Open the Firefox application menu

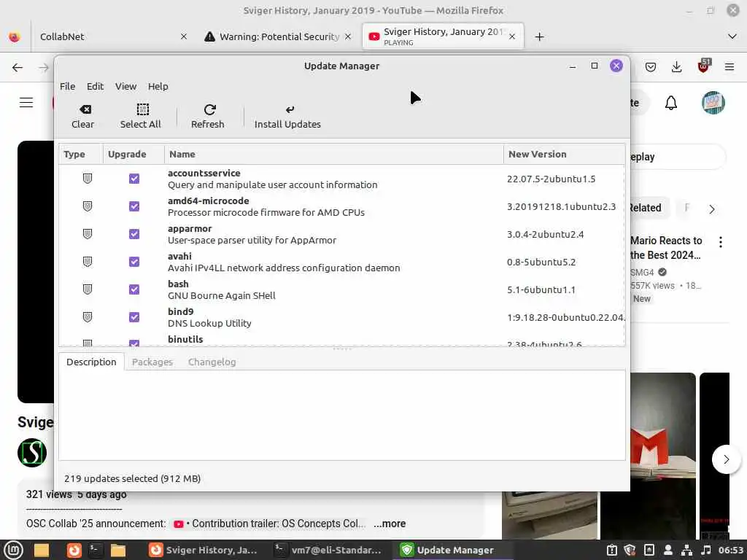(729, 67)
